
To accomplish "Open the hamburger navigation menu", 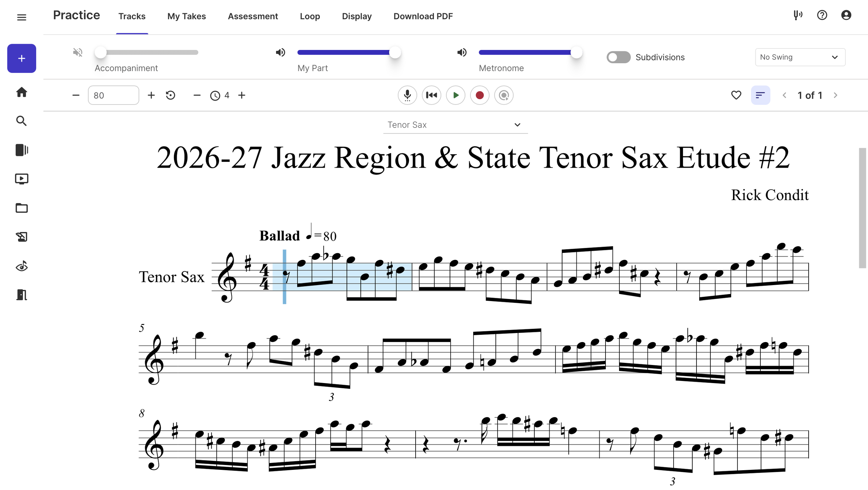I will tap(22, 17).
